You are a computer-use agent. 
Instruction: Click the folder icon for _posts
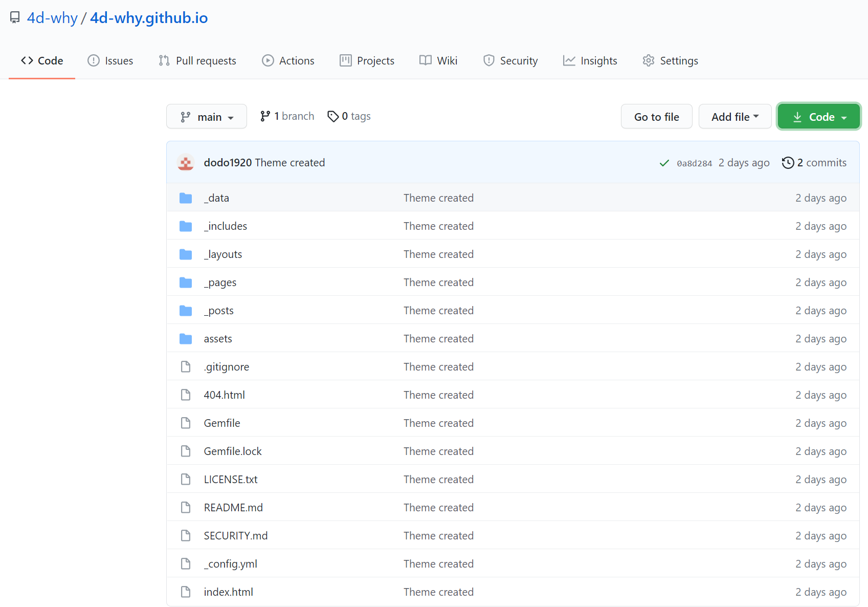(x=186, y=311)
